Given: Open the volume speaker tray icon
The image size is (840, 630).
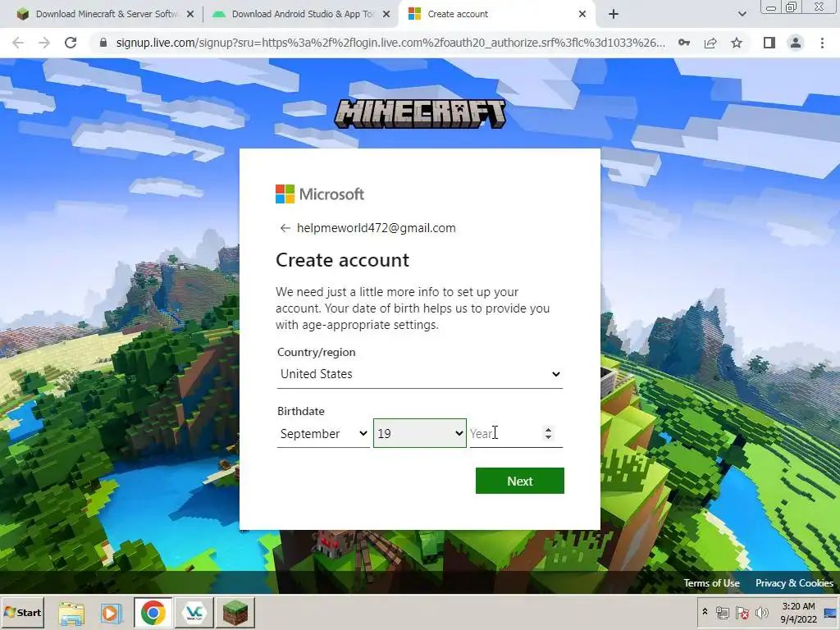Looking at the screenshot, I should coord(761,613).
